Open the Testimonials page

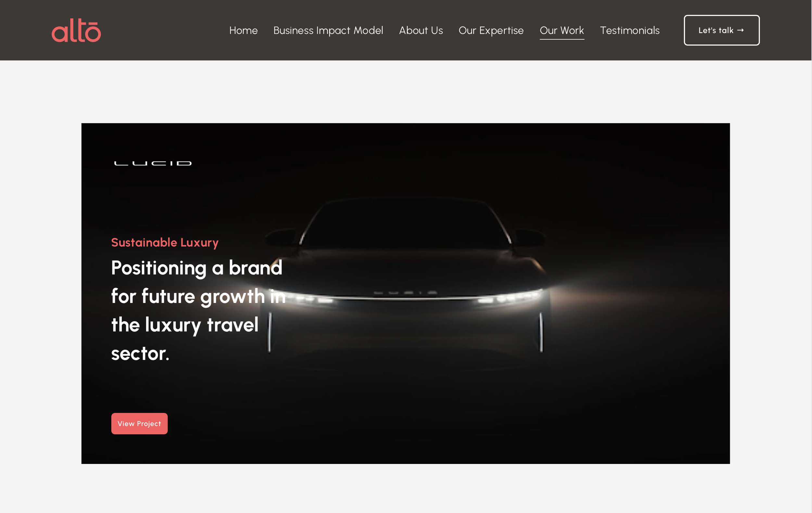pyautogui.click(x=629, y=30)
